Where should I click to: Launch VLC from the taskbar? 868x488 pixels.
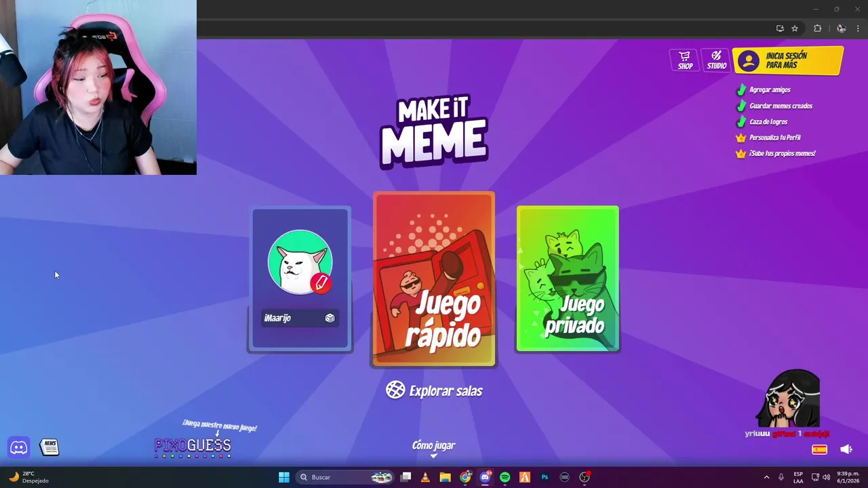click(x=425, y=477)
